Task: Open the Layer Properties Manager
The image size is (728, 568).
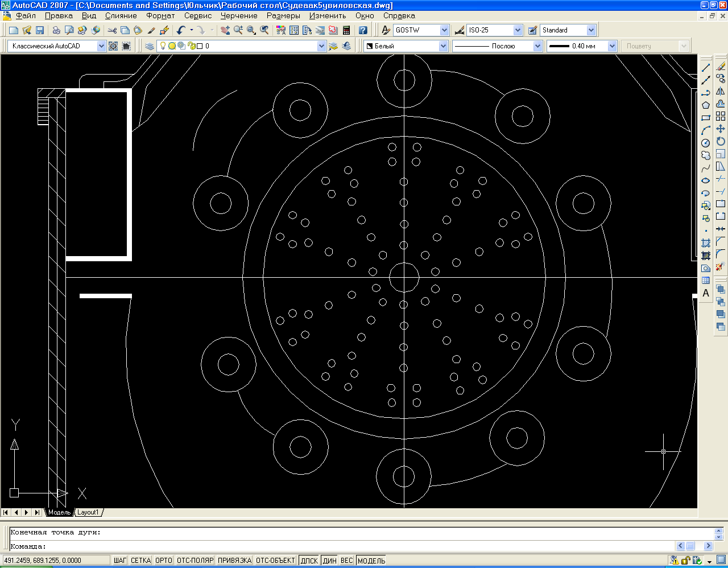Action: 150,46
